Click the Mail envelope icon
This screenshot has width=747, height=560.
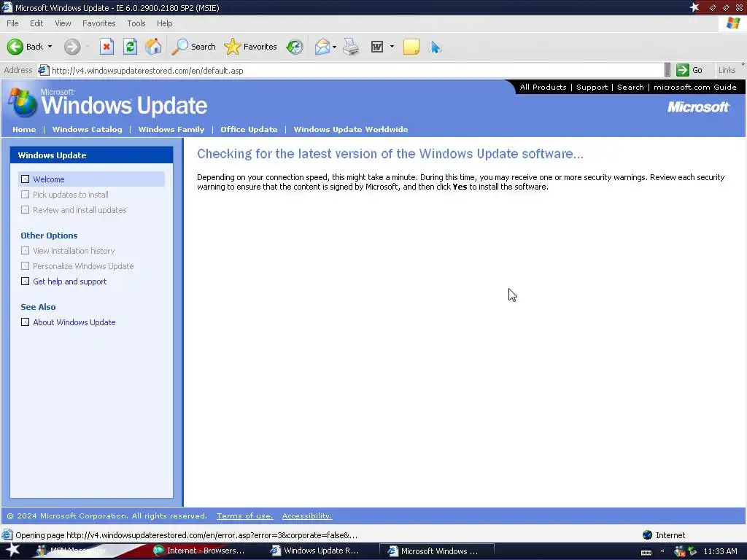click(x=322, y=47)
